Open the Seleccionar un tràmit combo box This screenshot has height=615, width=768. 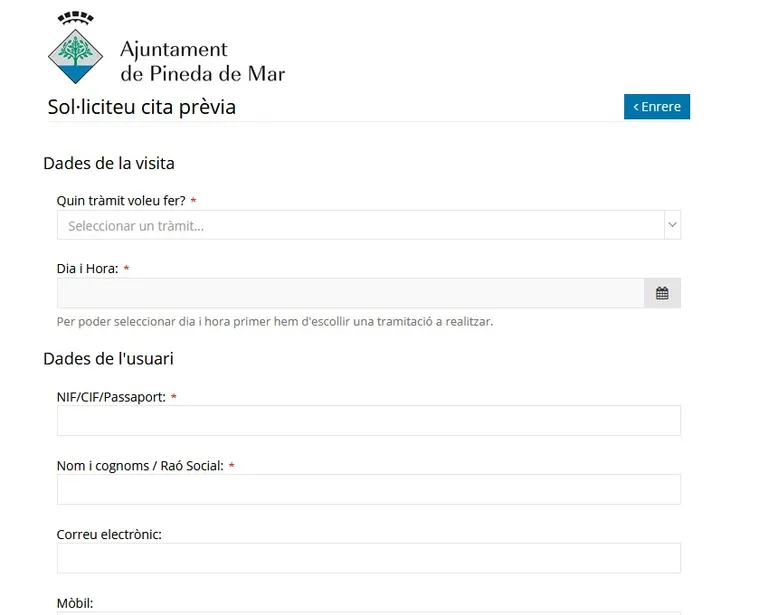[369, 225]
